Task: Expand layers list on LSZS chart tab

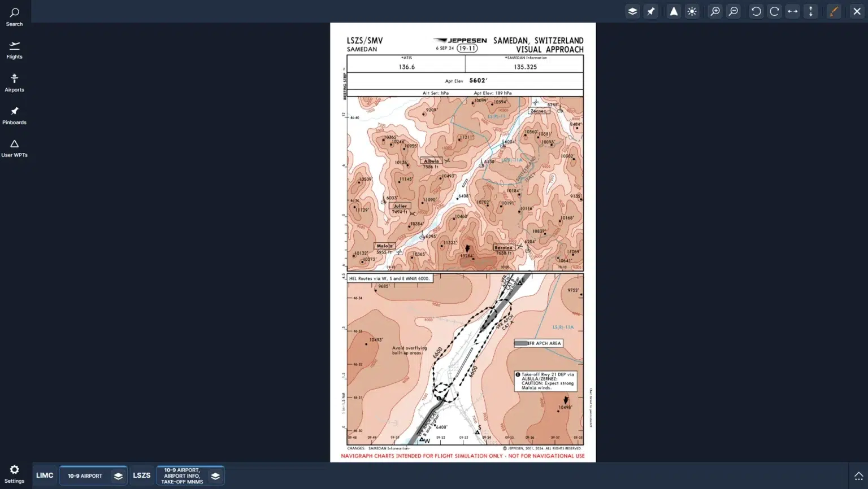Action: click(x=215, y=476)
